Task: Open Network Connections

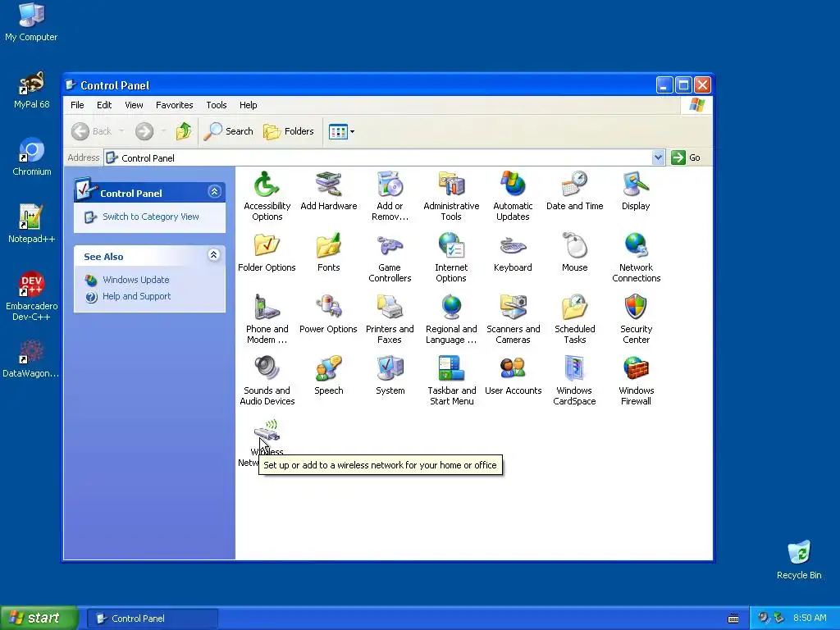Action: click(x=636, y=258)
